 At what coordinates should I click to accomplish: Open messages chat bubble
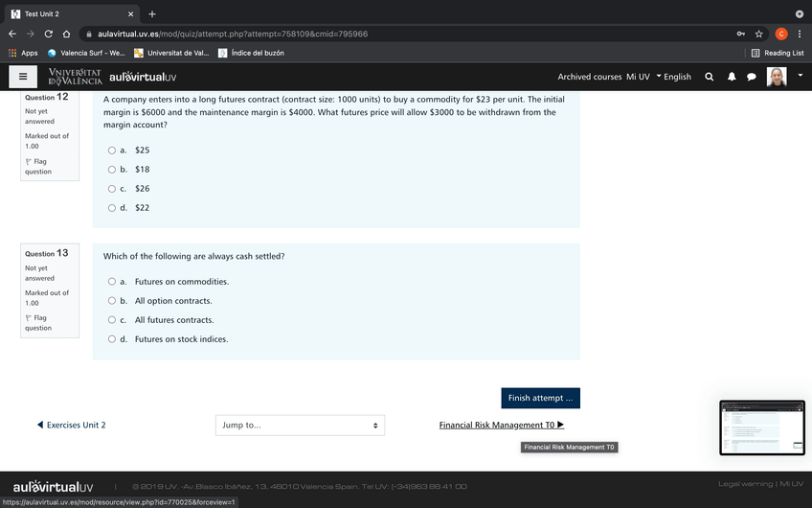[x=752, y=77]
